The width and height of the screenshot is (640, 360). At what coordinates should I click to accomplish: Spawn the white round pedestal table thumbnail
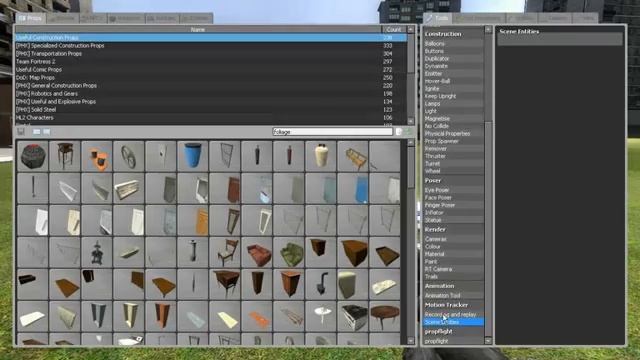[x=321, y=316]
